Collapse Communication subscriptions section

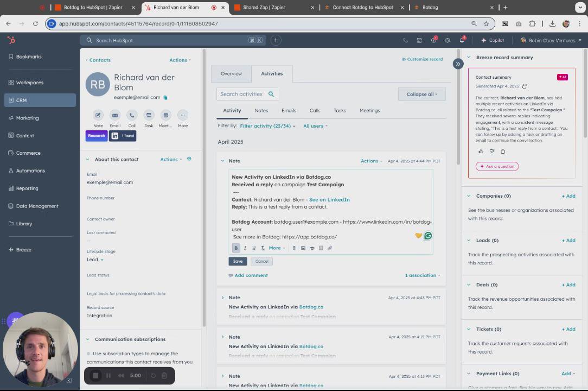pos(87,339)
